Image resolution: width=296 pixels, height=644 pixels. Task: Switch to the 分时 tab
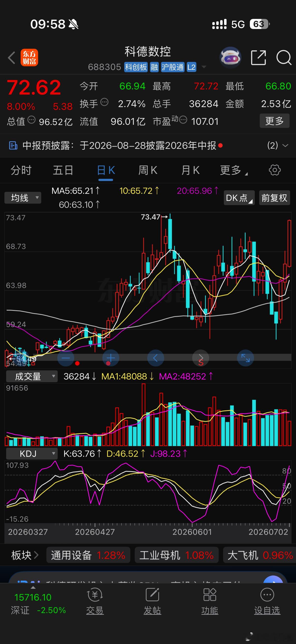pyautogui.click(x=21, y=170)
